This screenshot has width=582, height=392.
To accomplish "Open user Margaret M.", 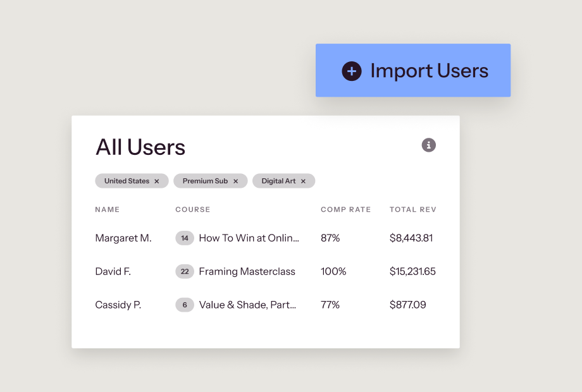I will pyautogui.click(x=123, y=238).
